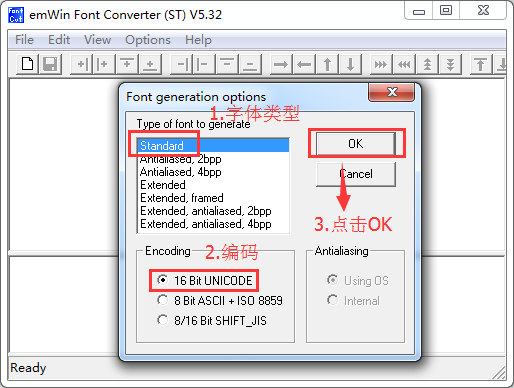This screenshot has height=388, width=514.
Task: Click the up arrow with top bar icon
Action: tap(481, 64)
